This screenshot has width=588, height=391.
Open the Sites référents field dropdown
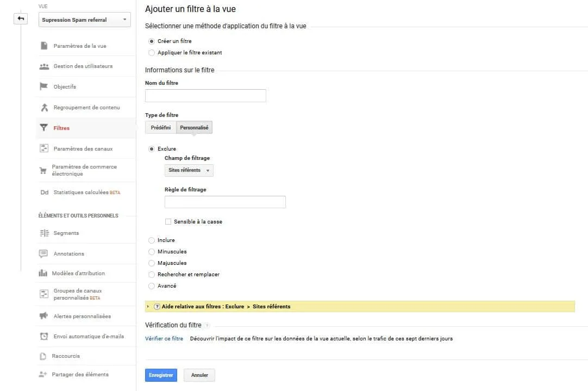(x=189, y=170)
